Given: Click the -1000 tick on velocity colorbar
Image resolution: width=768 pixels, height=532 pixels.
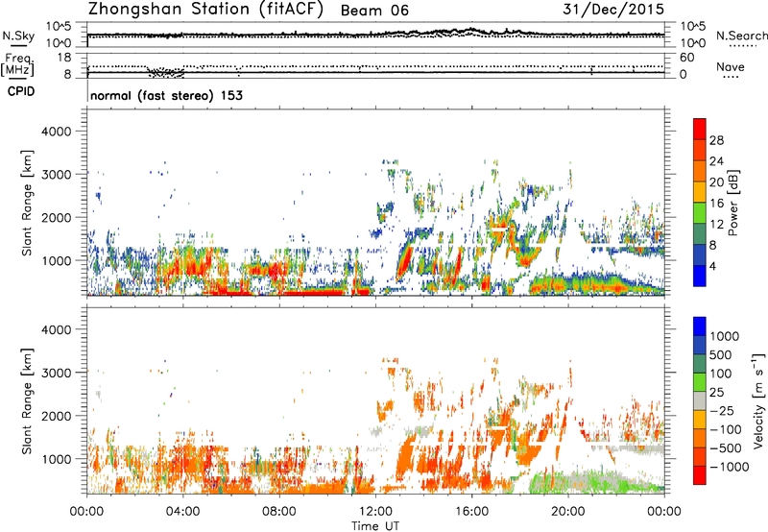Looking at the screenshot, I should coord(730,467).
